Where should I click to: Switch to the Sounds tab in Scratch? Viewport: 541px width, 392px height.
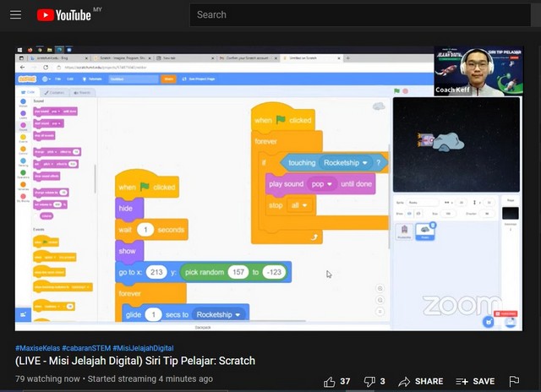point(84,92)
